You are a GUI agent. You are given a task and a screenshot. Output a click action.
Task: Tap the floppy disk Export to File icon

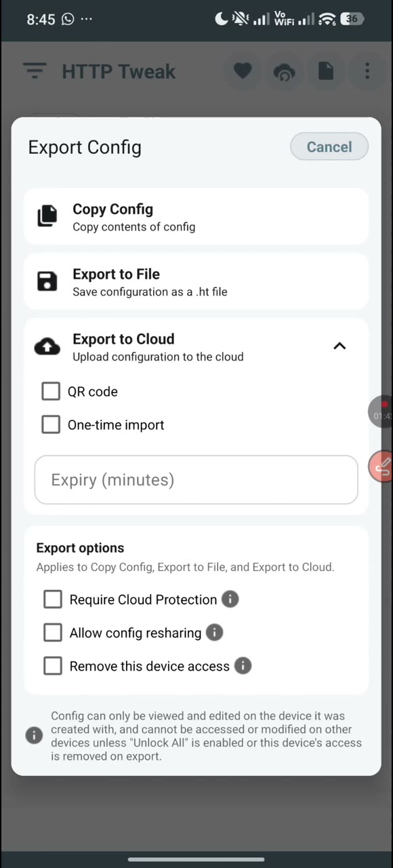click(47, 281)
